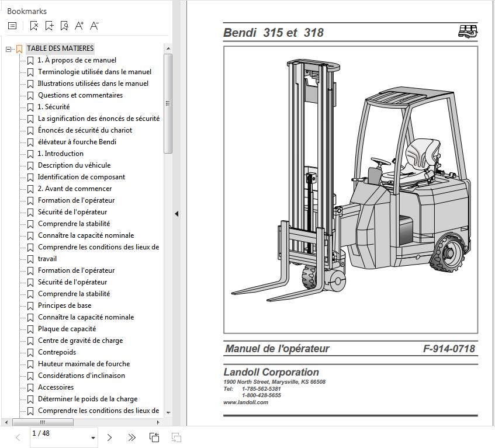Image resolution: width=495 pixels, height=448 pixels.
Task: Increase bookmark text size
Action: [79, 26]
